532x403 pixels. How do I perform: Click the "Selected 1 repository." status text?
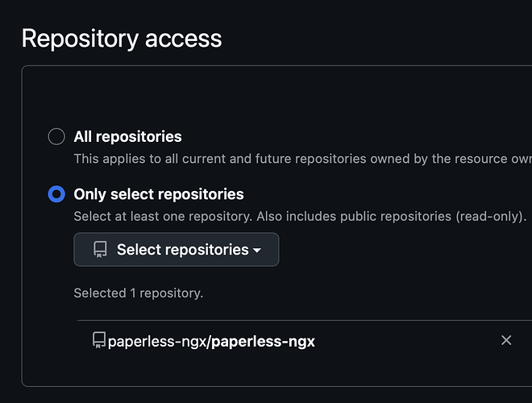[x=138, y=293]
